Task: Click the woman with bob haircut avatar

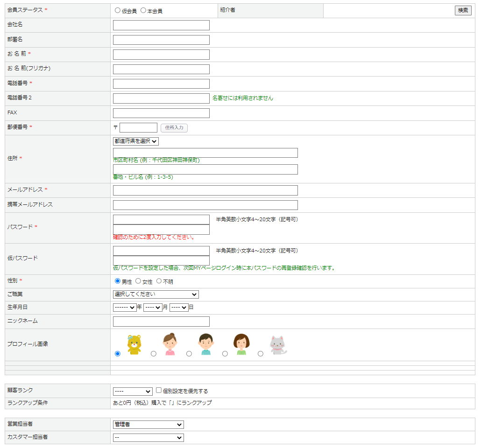Action: click(x=241, y=344)
